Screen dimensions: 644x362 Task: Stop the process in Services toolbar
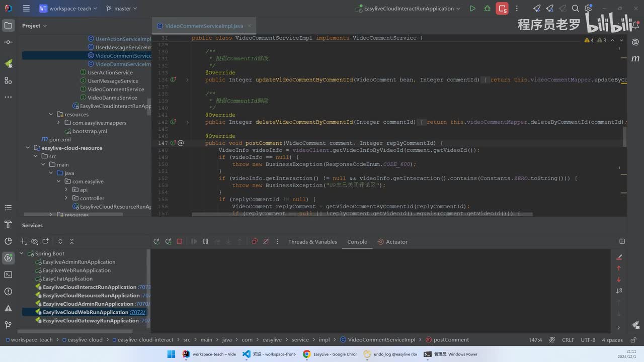[x=179, y=242]
